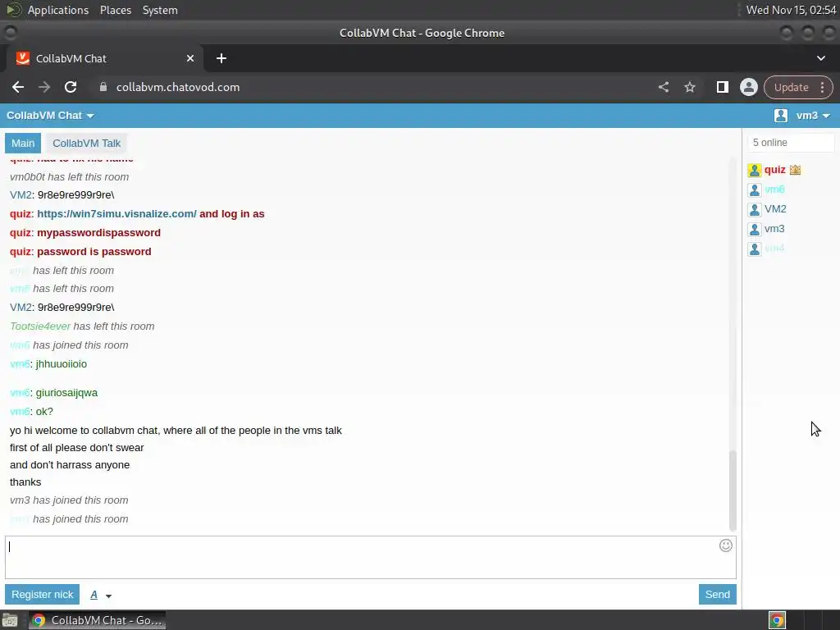Screen dimensions: 840x630
Task: Focus the chat message input box
Action: (371, 557)
